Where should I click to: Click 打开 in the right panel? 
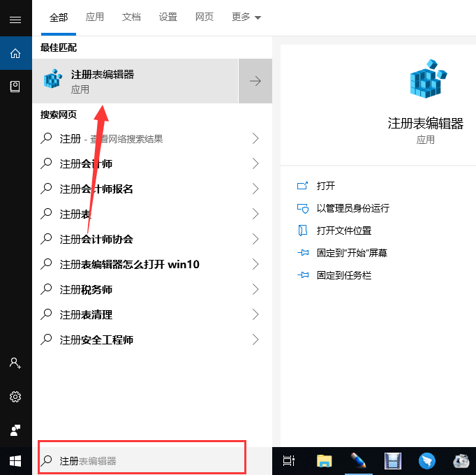[325, 186]
